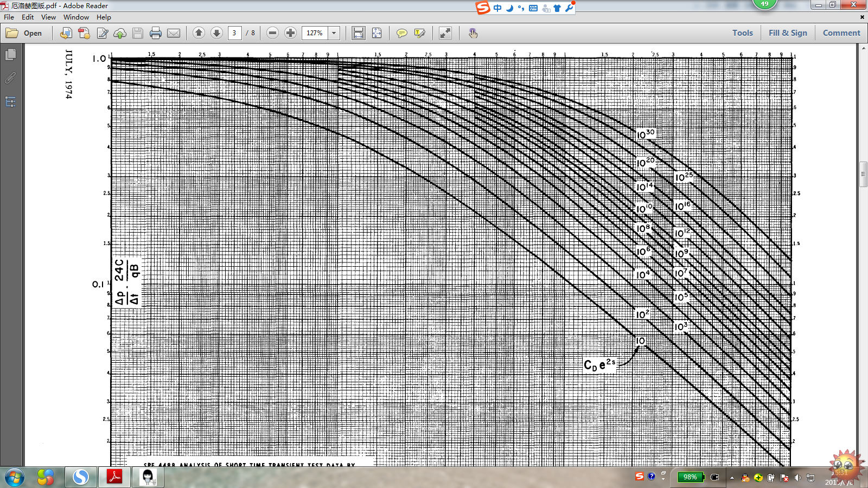Click the sign or edit document icon
Viewport: 868px width, 488px height.
102,33
